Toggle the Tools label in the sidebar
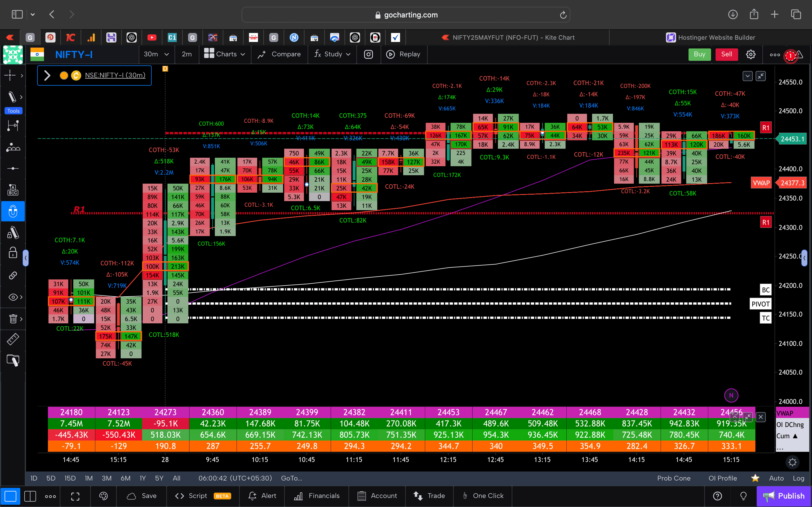 point(13,111)
